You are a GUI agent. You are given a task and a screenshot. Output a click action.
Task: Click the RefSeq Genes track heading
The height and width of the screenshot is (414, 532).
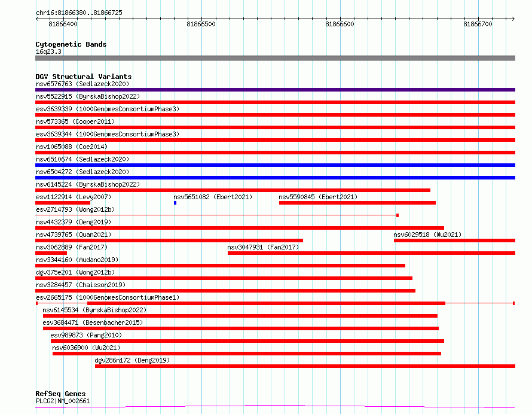(61, 394)
